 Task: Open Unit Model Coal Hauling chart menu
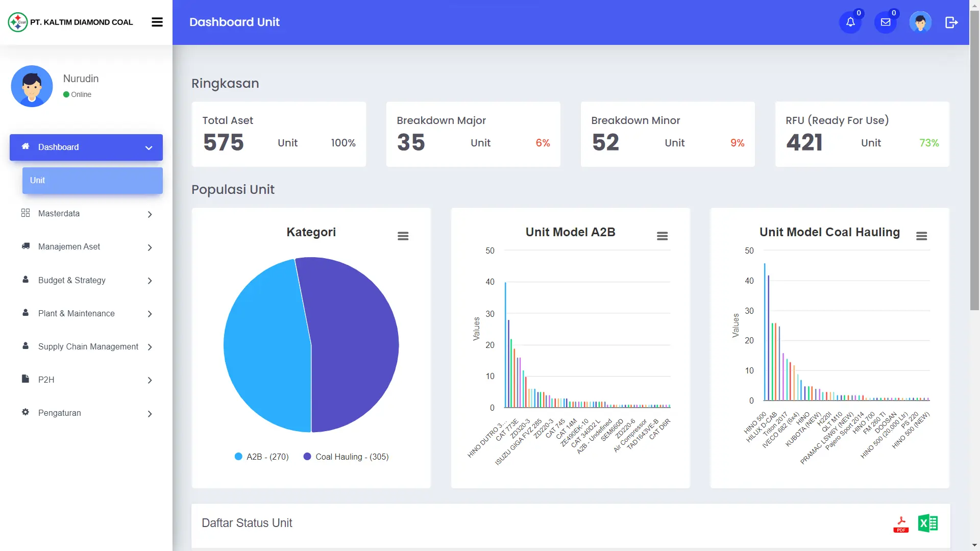pyautogui.click(x=921, y=236)
